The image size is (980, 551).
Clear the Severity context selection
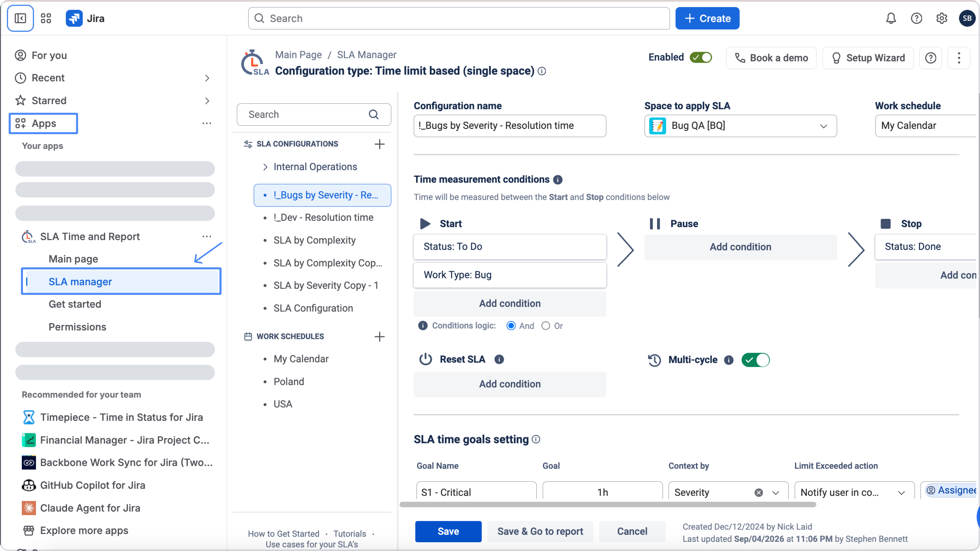[759, 492]
